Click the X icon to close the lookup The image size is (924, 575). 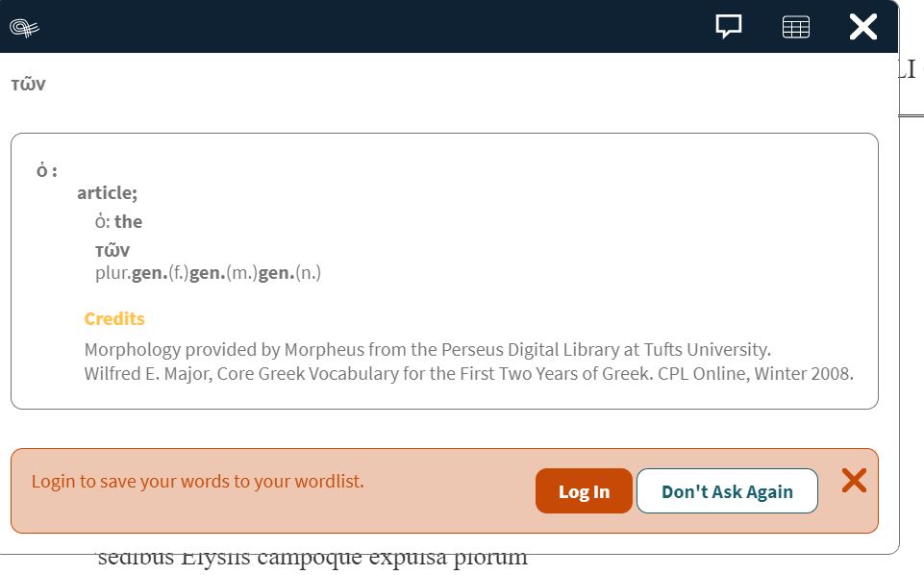point(862,27)
